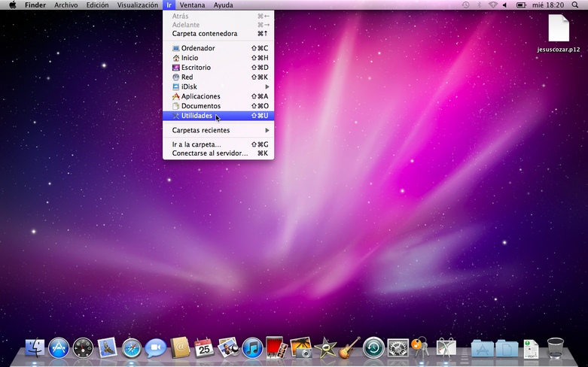Screen dimensions: 588x367
Task: Go to Escritorio from the Ir menu
Action: tap(218, 68)
